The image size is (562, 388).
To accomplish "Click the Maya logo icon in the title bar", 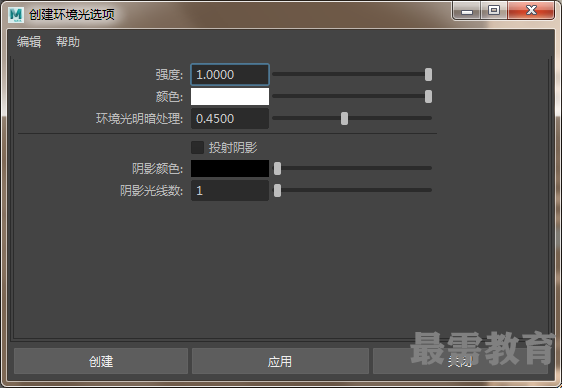I will [16, 15].
